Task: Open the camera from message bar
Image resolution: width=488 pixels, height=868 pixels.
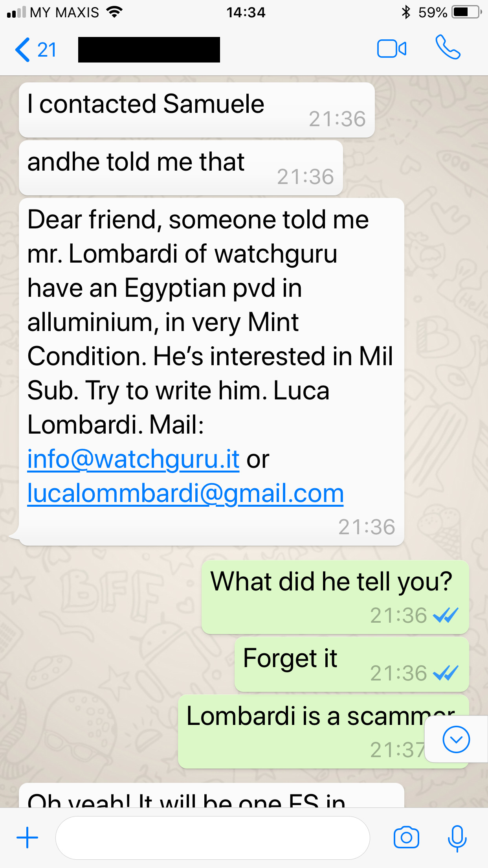Action: click(406, 838)
